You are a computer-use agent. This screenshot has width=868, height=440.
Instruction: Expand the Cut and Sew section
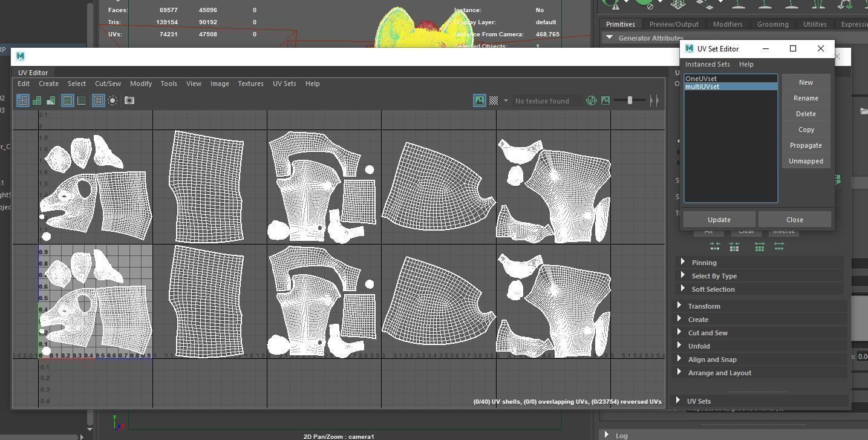click(x=759, y=333)
